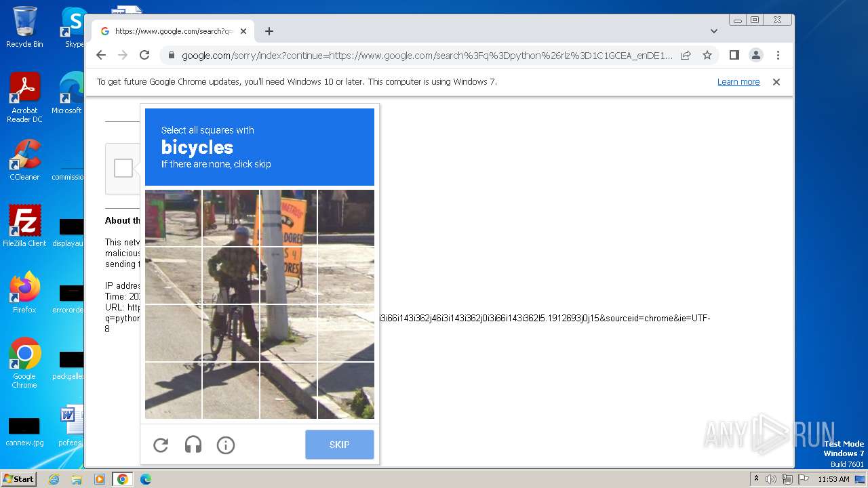Open Skype desktop shortcut
The width and height of the screenshot is (868, 488).
[73, 27]
